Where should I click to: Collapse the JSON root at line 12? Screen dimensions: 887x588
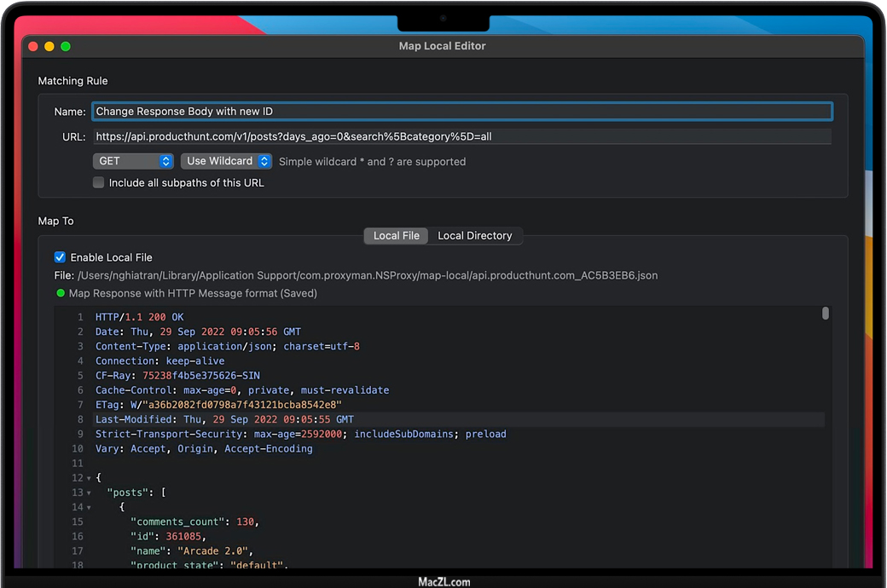click(89, 478)
